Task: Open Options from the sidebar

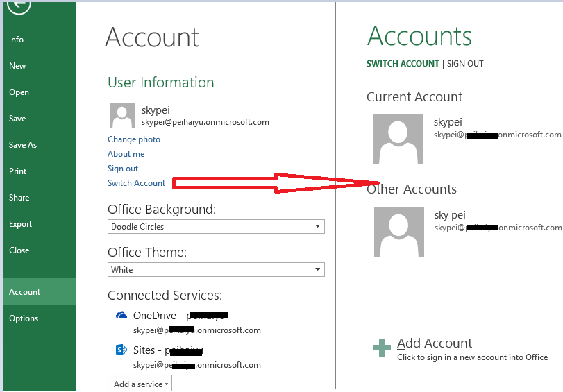Action: (40, 318)
